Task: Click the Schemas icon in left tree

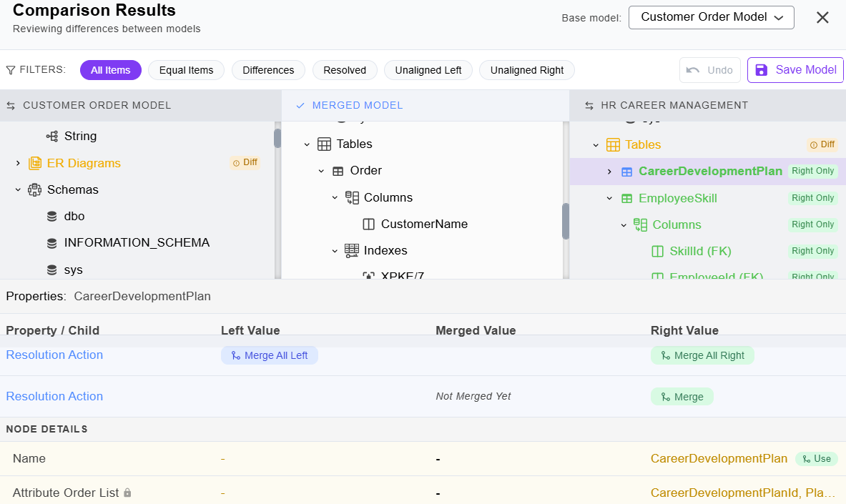Action: [34, 190]
